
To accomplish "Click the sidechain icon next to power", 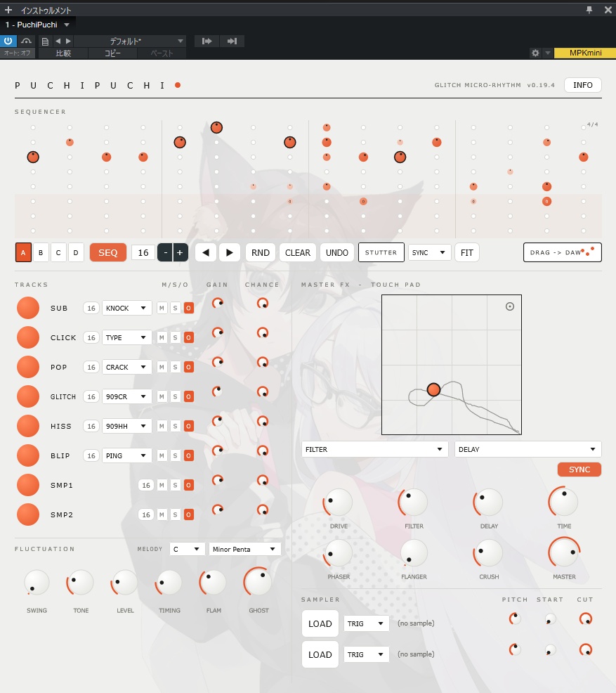I will point(27,41).
